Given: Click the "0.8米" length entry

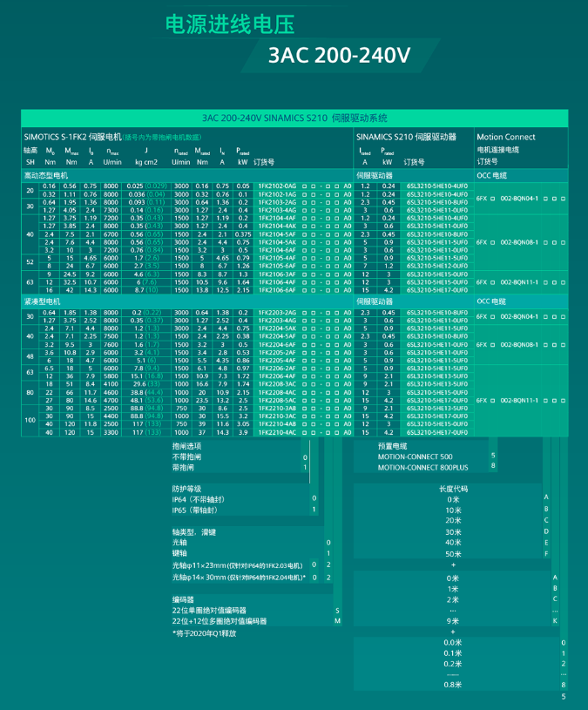Looking at the screenshot, I should point(453,685).
